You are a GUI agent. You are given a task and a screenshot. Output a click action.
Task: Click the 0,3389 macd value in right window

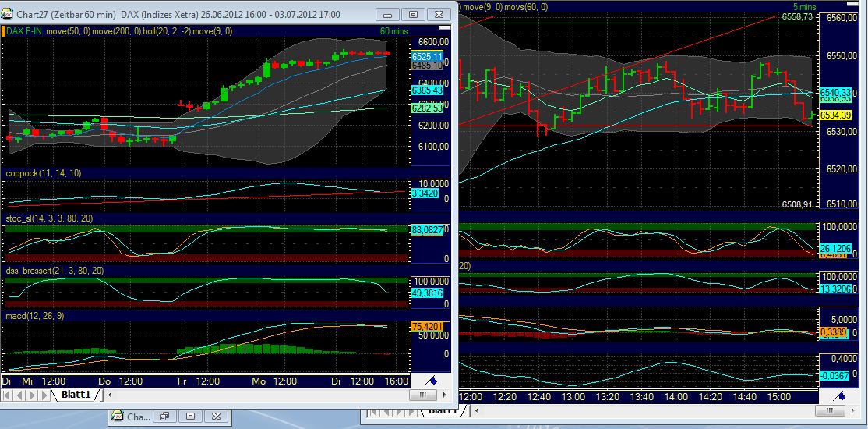(834, 332)
